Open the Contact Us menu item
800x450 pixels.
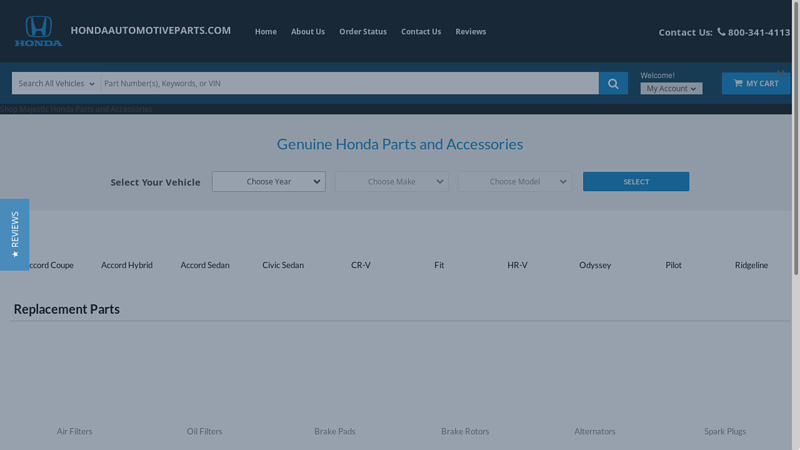point(421,32)
